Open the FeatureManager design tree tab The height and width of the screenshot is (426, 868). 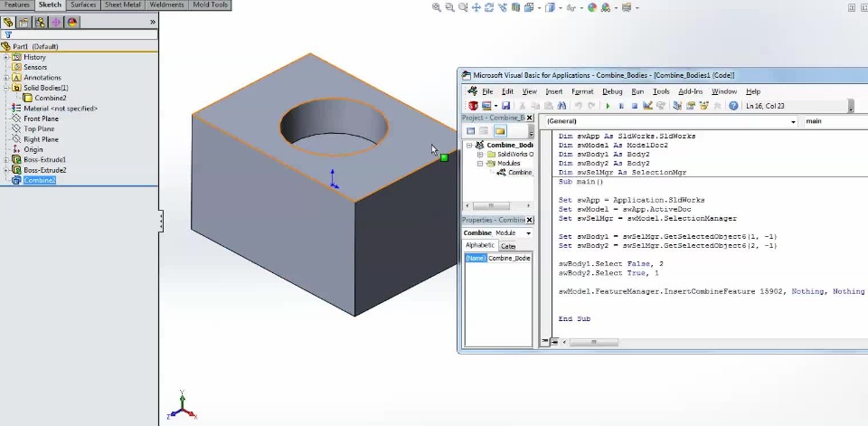(8, 22)
